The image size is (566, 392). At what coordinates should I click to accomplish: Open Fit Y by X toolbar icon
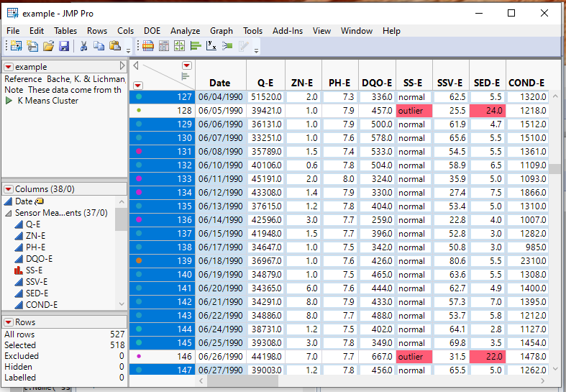point(211,46)
